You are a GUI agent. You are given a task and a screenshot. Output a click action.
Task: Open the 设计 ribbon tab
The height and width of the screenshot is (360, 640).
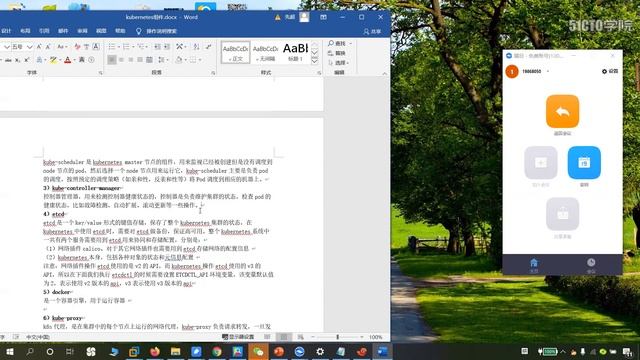click(6, 31)
